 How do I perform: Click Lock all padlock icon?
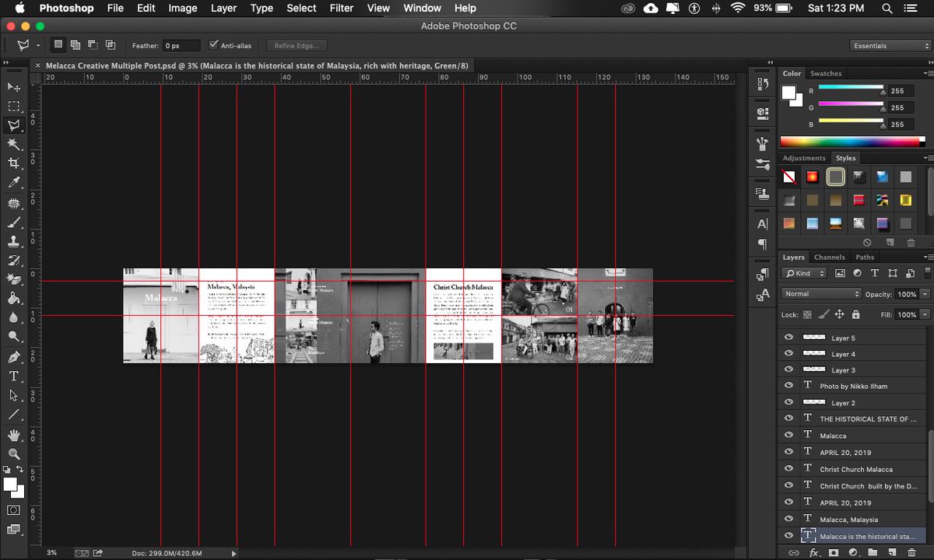[856, 314]
